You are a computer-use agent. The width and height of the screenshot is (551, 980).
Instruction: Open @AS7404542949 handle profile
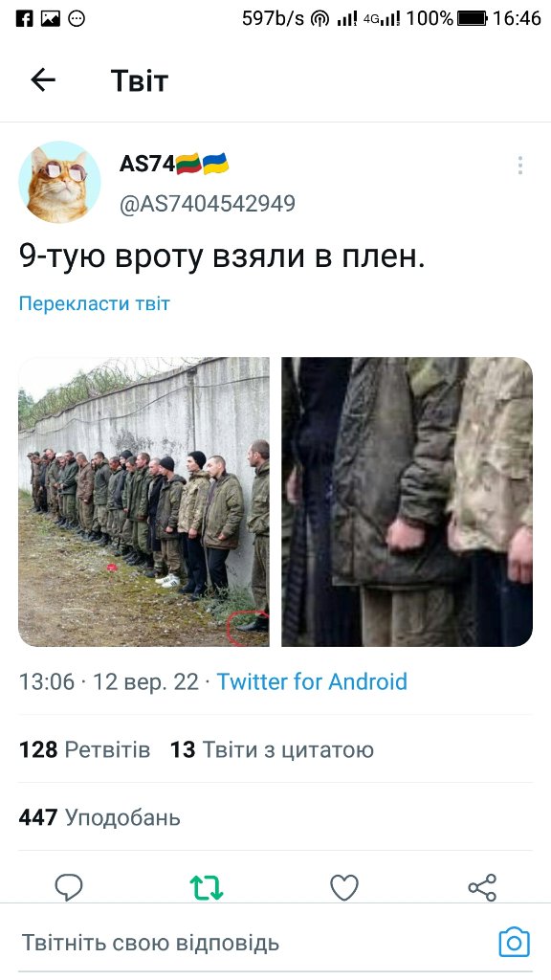(208, 204)
